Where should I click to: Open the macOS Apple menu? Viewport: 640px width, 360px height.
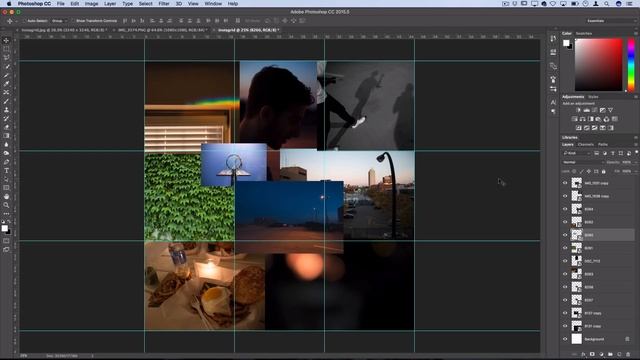click(9, 4)
